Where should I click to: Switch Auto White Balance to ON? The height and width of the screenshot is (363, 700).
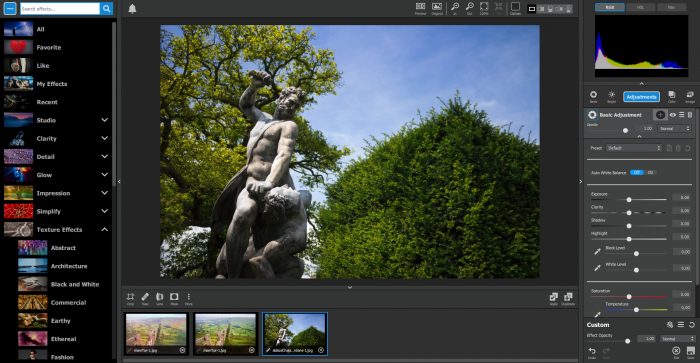point(651,172)
